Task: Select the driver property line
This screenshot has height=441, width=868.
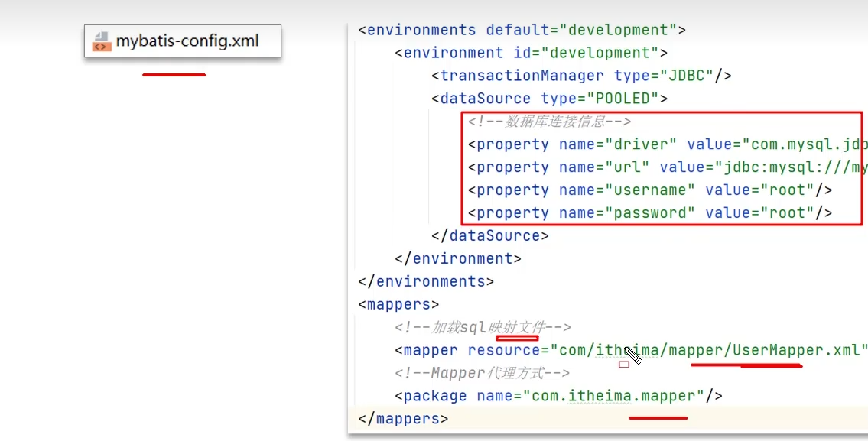Action: (658, 144)
